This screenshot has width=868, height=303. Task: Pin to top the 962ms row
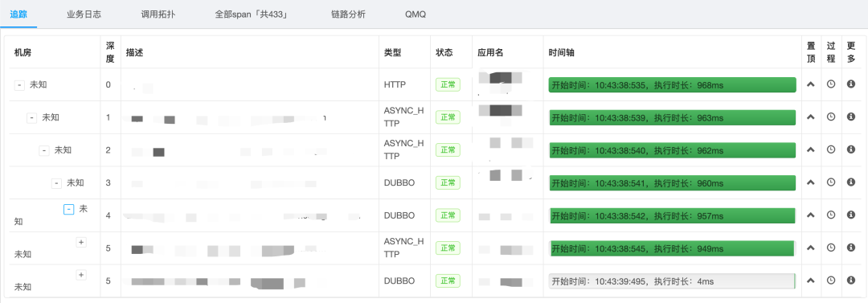pyautogui.click(x=811, y=149)
